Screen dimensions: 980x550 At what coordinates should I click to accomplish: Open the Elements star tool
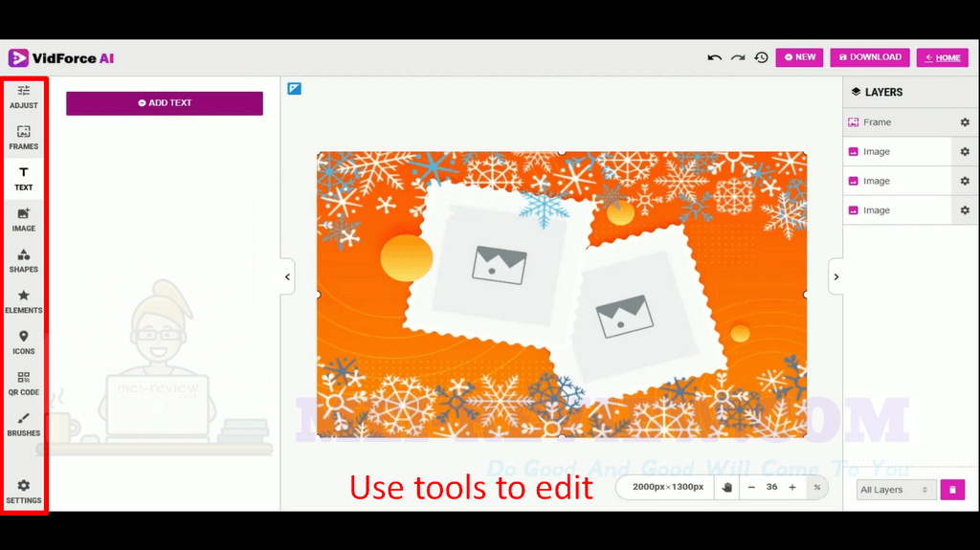[x=24, y=301]
